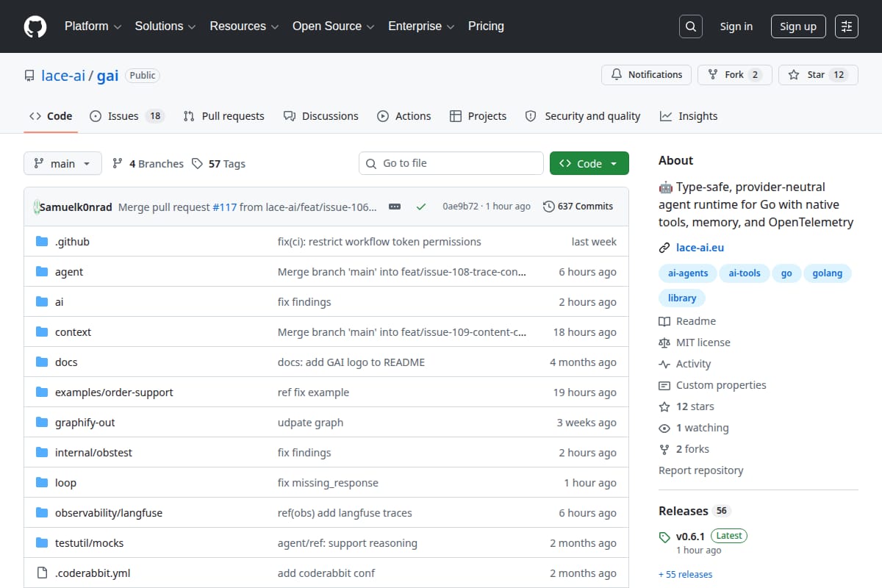Expand the Open Source menu
The height and width of the screenshot is (588, 882).
click(x=334, y=26)
